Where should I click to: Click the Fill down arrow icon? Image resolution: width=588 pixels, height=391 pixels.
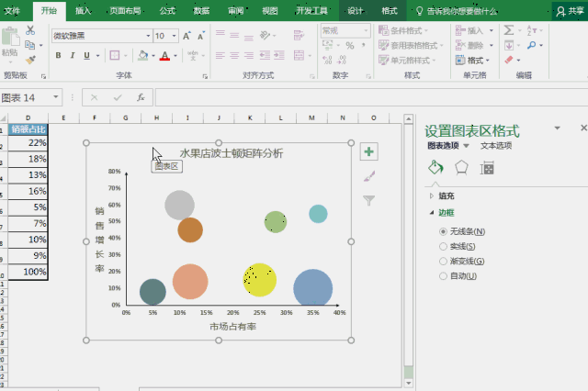tap(509, 45)
